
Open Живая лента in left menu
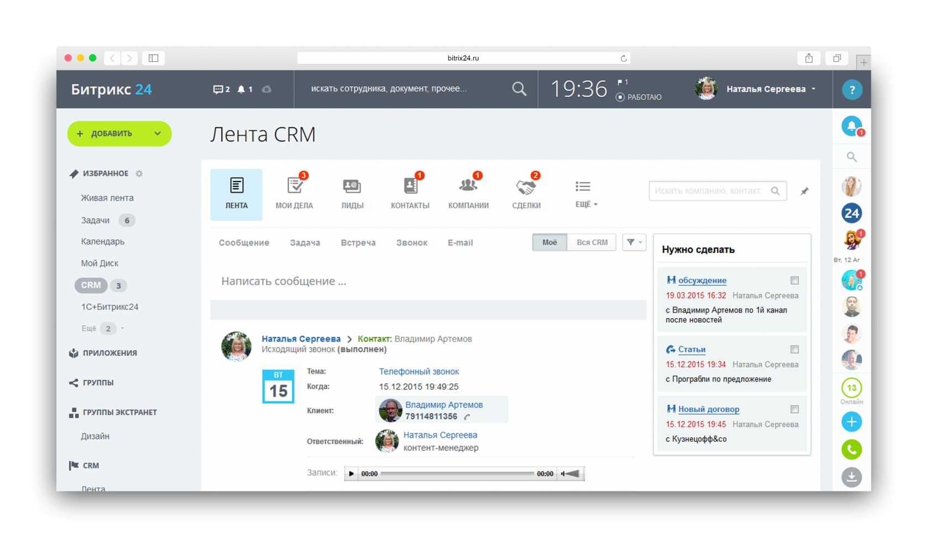(x=107, y=198)
